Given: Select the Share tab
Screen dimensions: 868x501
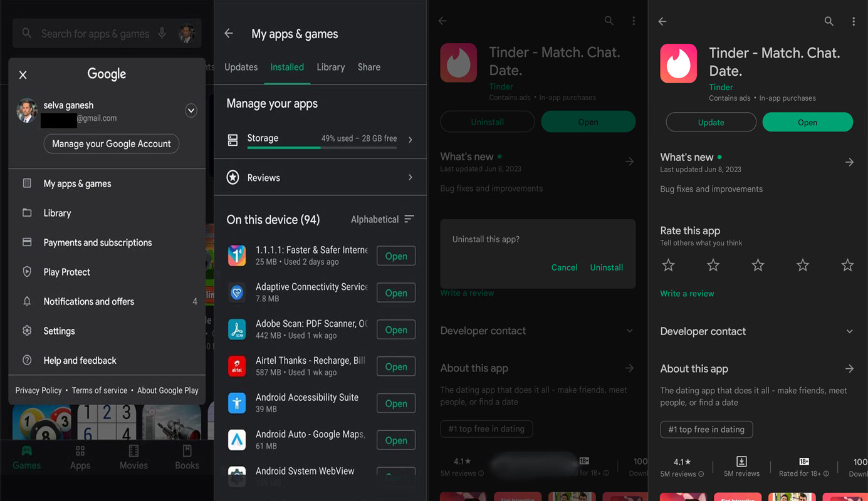Looking at the screenshot, I should pos(369,67).
